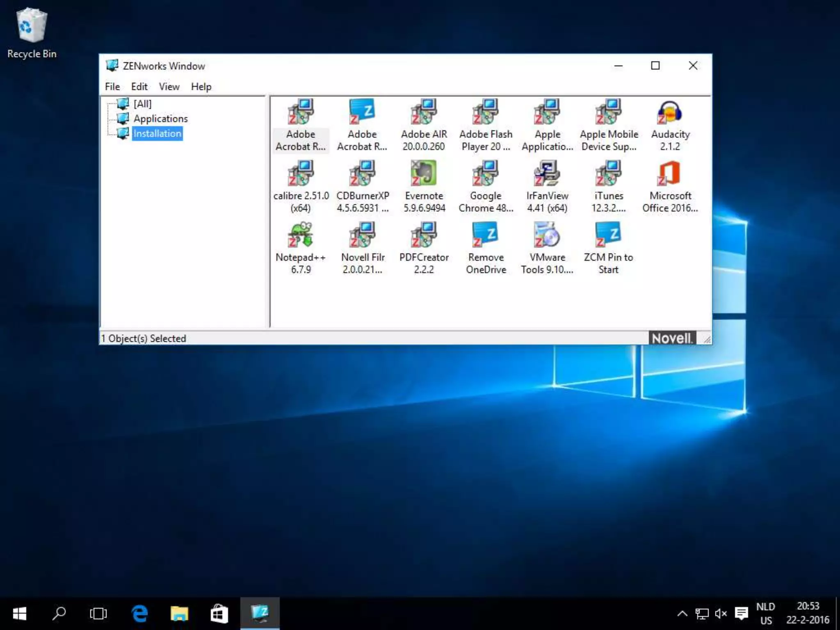
Task: Select Evernote 5.9.6.9494 icon
Action: point(424,173)
